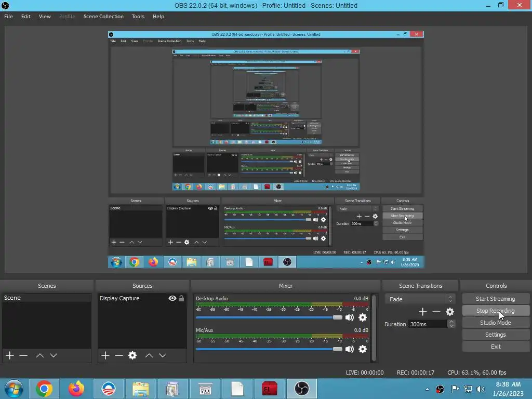Open Tools menu
This screenshot has height=399, width=532.
(138, 16)
